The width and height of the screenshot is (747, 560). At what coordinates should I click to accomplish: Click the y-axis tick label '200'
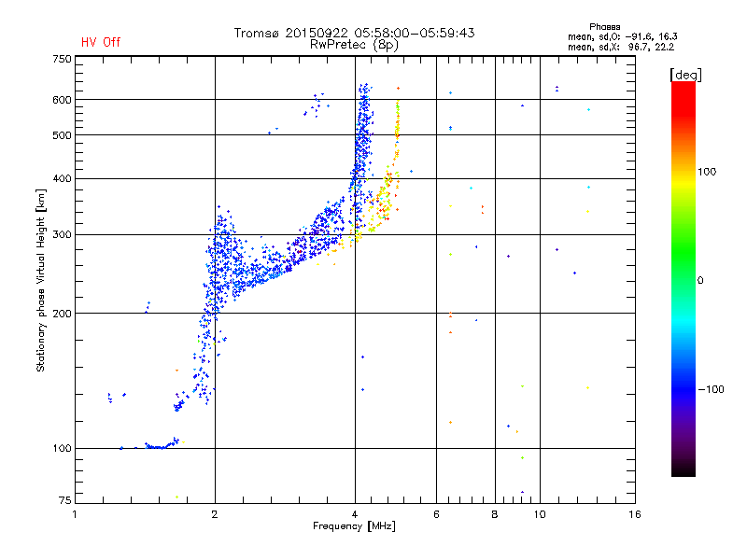[x=62, y=314]
